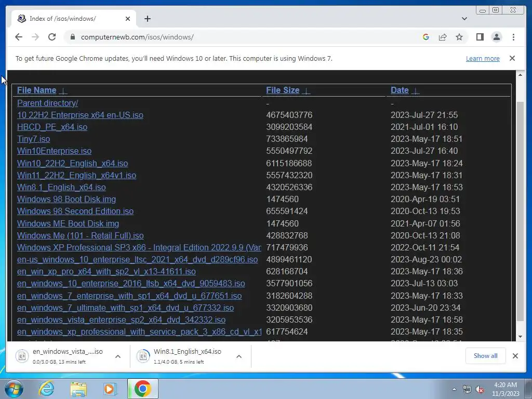Expand options for en_windows_vista download
The width and height of the screenshot is (532, 399).
pyautogui.click(x=118, y=356)
